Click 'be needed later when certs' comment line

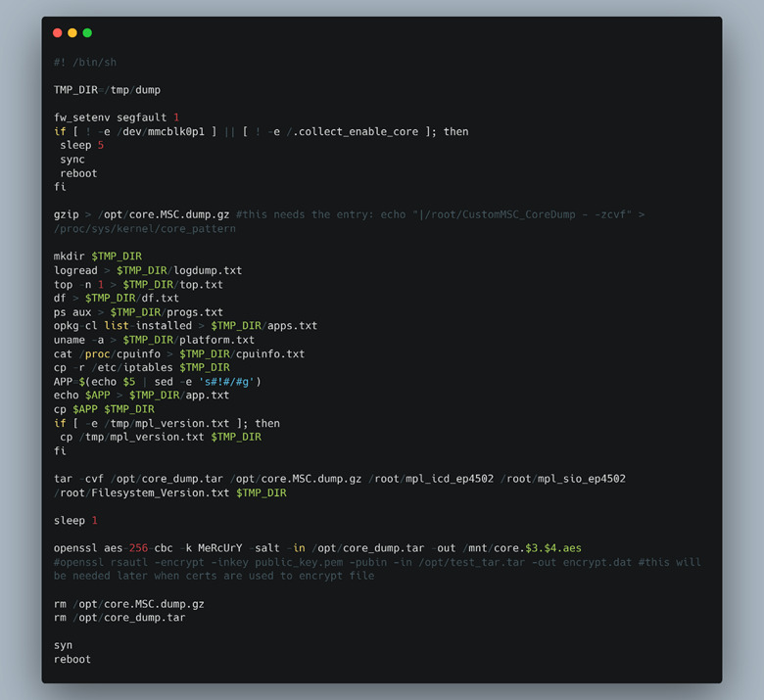[x=214, y=576]
